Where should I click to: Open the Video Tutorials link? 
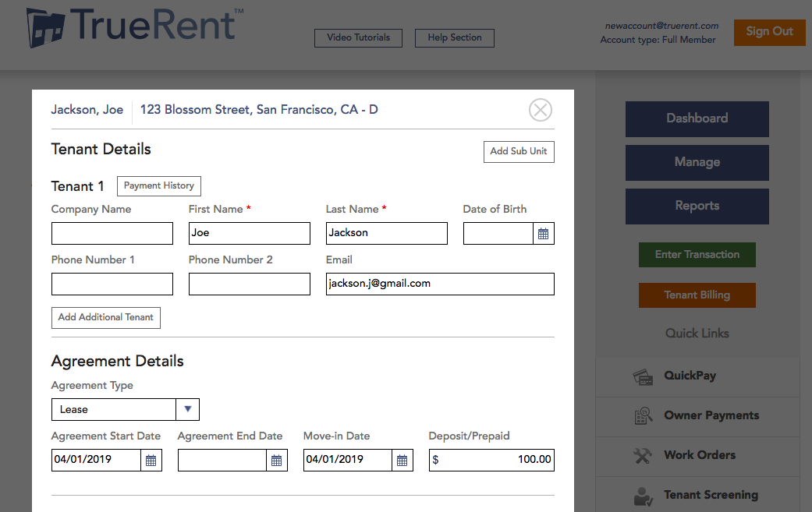coord(358,38)
